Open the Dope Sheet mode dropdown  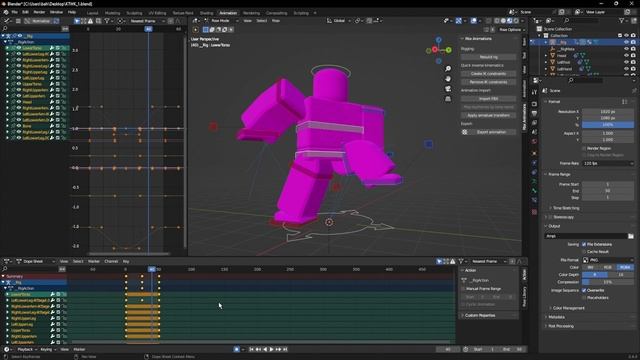[36, 261]
